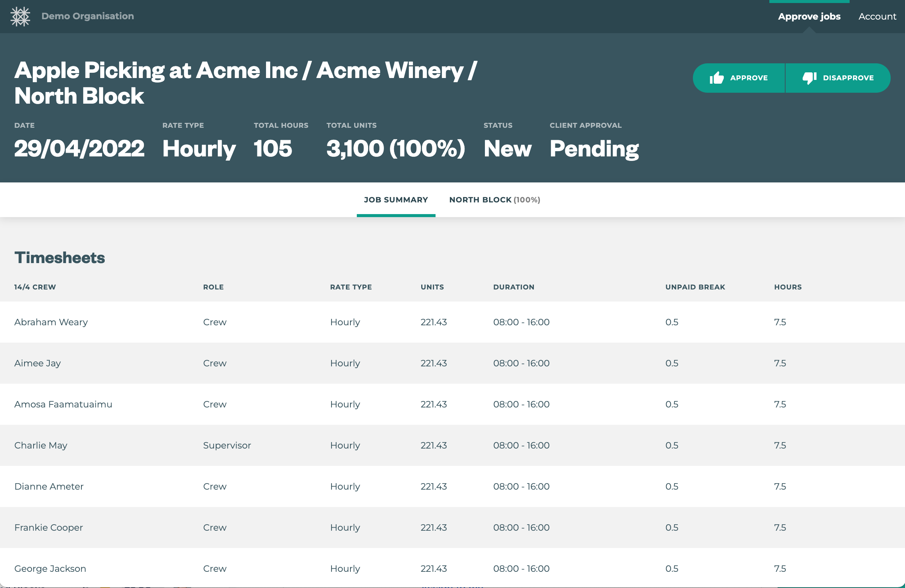Open the Account menu item
This screenshot has width=905, height=588.
877,16
